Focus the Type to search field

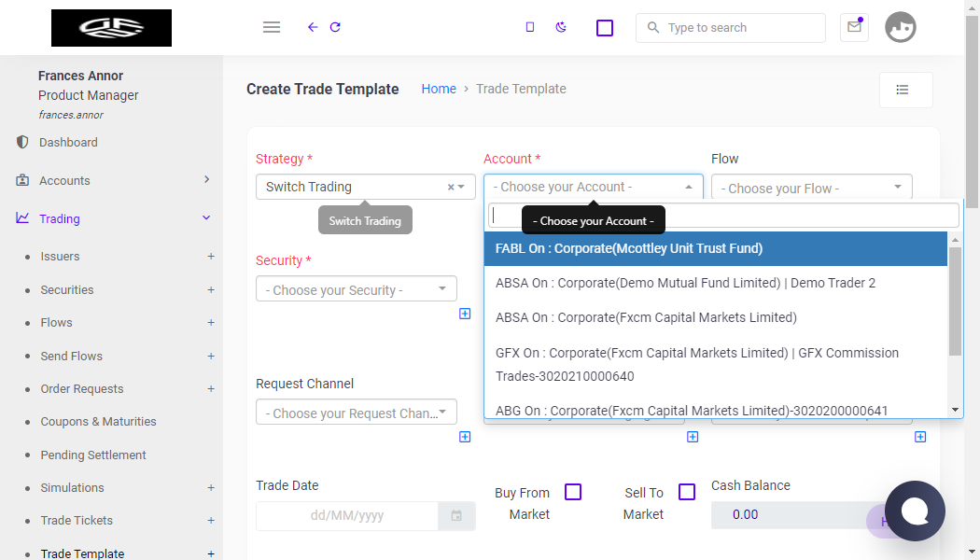pyautogui.click(x=731, y=27)
